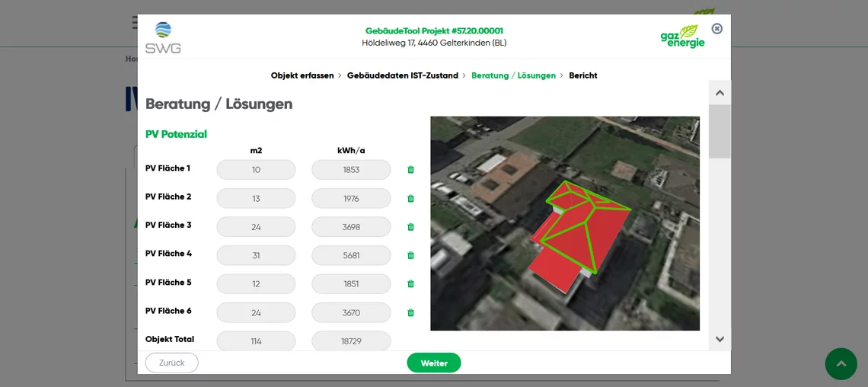Click m2 field of PV Fläche 3
868x387 pixels.
(x=256, y=226)
